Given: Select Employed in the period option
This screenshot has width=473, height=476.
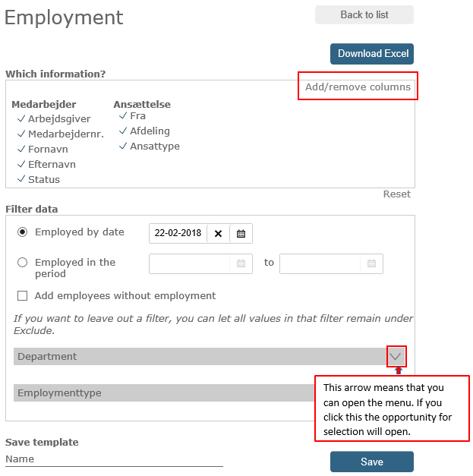Looking at the screenshot, I should [x=22, y=263].
